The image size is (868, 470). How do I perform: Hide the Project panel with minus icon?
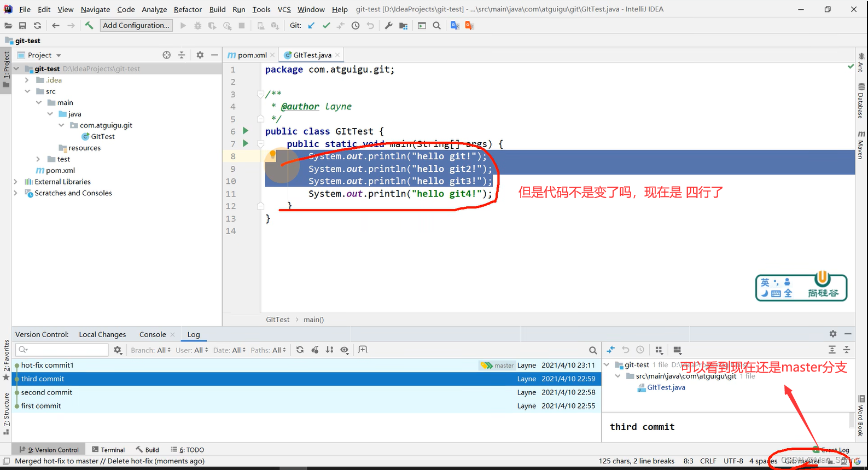coord(214,55)
